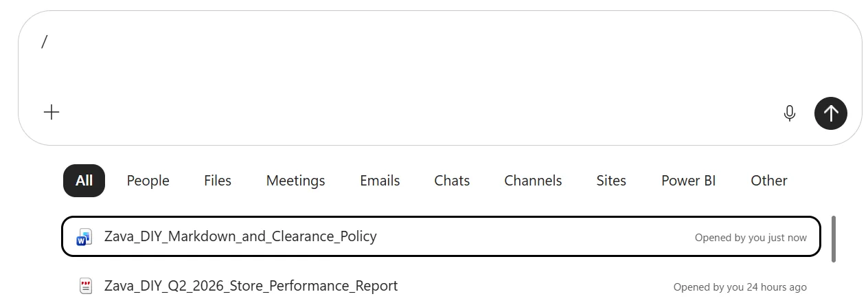Activate the microphone dictation icon

[x=790, y=113]
